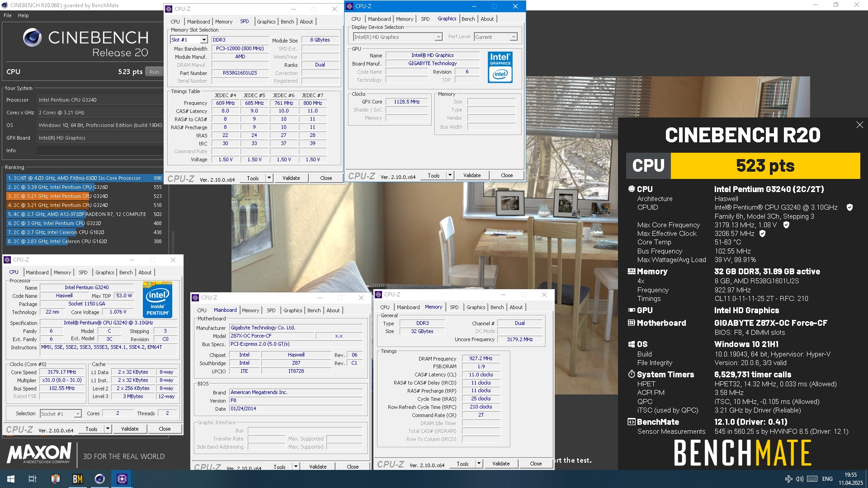
Task: Select ranking row Pentium G3260 scoring 555
Action: click(x=85, y=187)
